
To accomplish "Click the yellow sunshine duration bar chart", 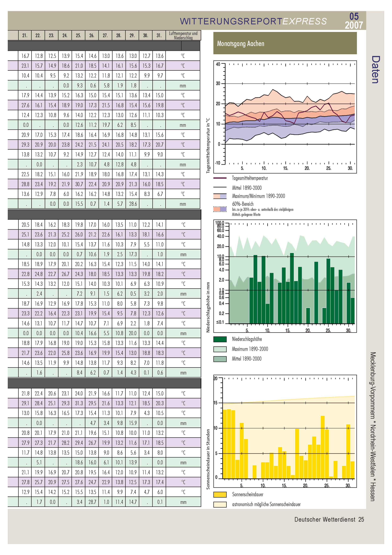I will click(285, 431).
